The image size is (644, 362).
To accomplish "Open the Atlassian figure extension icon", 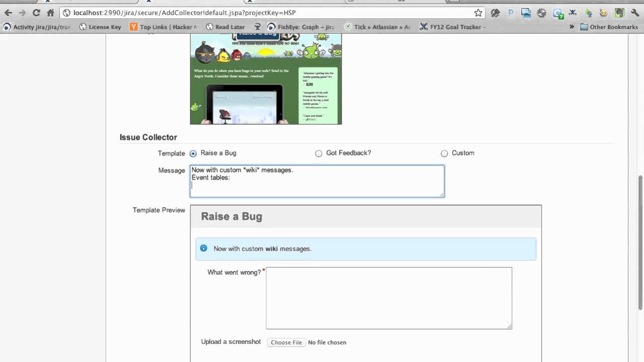I will [573, 13].
